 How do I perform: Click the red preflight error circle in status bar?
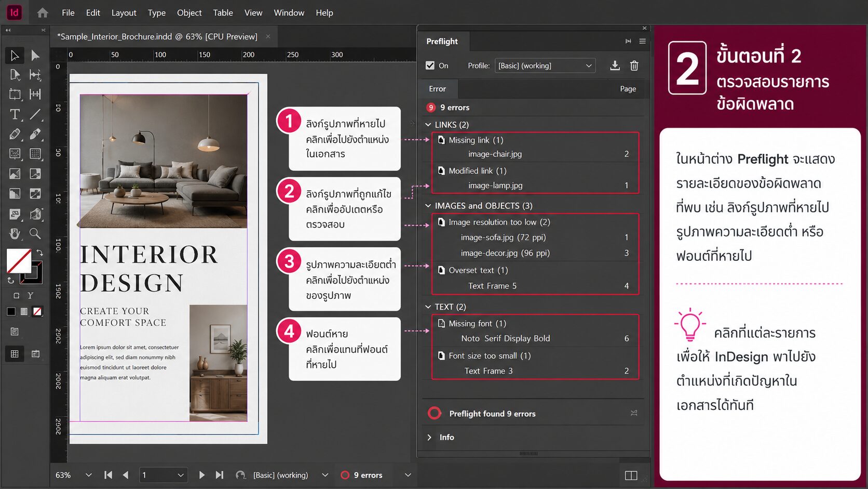click(x=345, y=475)
